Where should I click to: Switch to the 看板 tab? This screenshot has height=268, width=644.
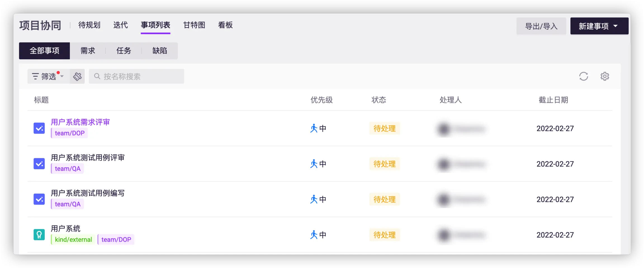coord(225,25)
